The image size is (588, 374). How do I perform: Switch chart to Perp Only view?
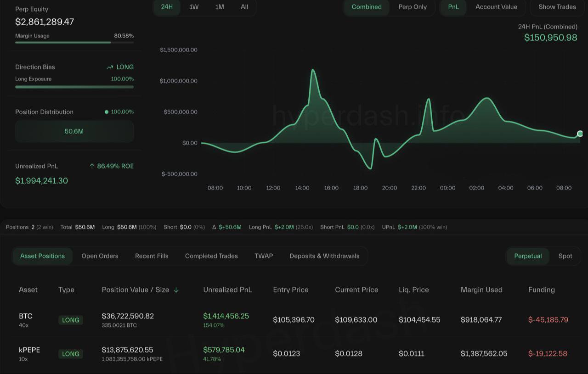(x=413, y=7)
